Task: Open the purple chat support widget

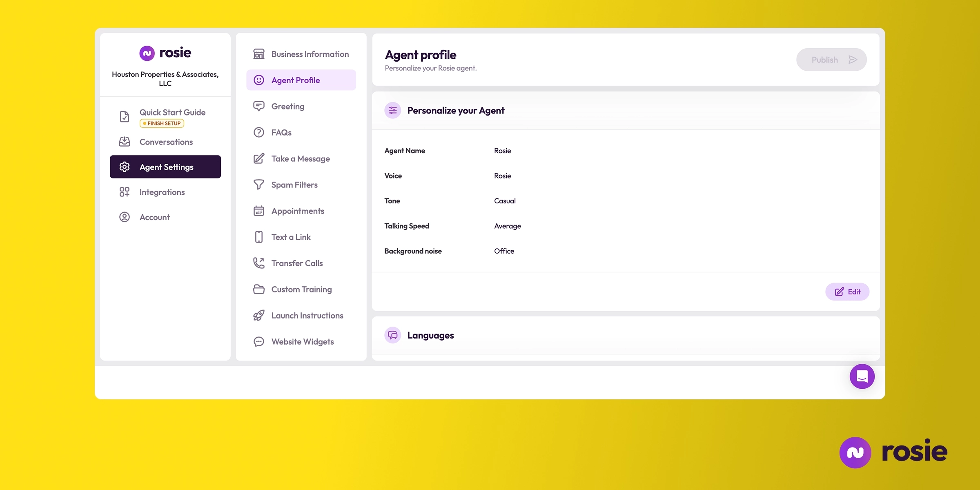Action: coord(862,376)
